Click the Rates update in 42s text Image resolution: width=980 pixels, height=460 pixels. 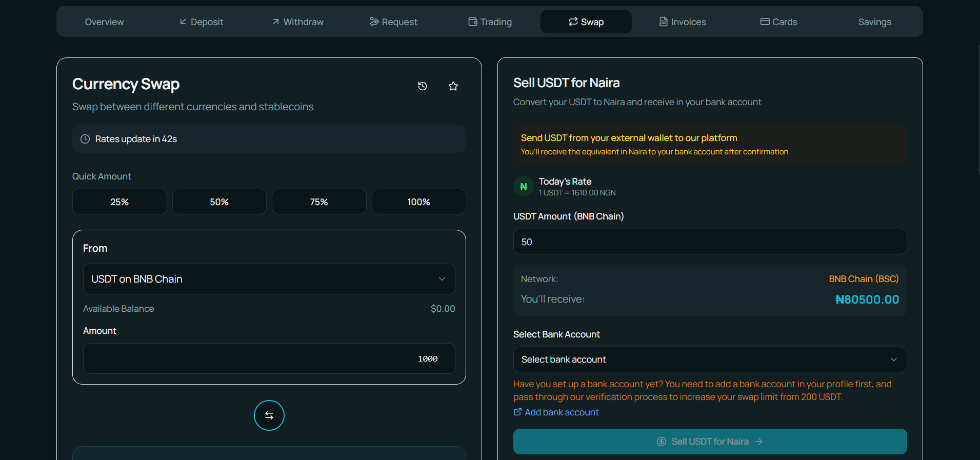[x=136, y=139]
